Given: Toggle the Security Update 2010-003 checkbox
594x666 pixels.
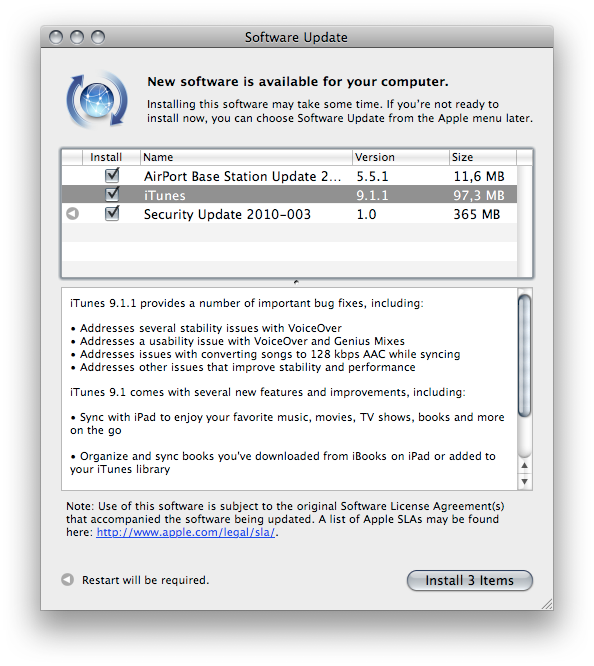Looking at the screenshot, I should click(x=112, y=214).
